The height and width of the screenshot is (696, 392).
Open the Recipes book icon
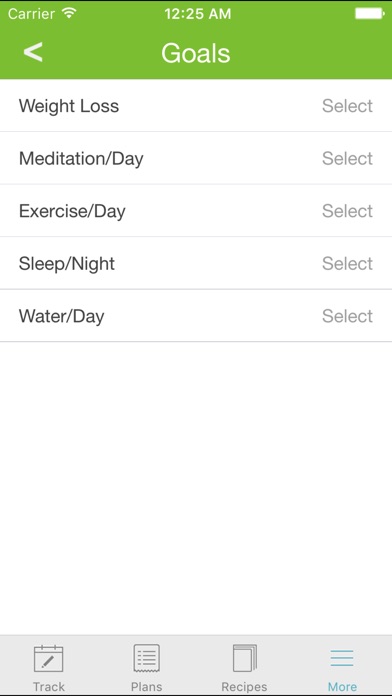click(245, 658)
